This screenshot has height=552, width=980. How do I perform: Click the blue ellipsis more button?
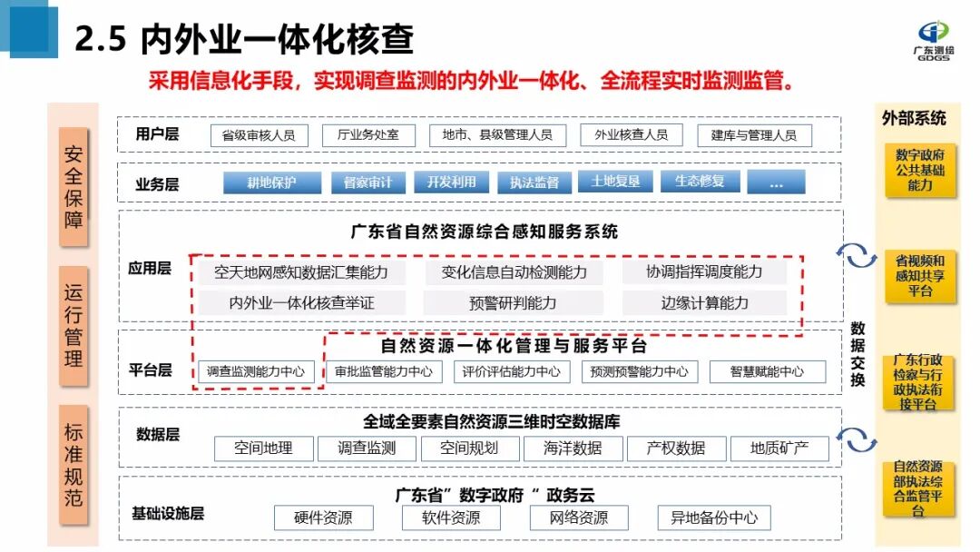pos(776,182)
